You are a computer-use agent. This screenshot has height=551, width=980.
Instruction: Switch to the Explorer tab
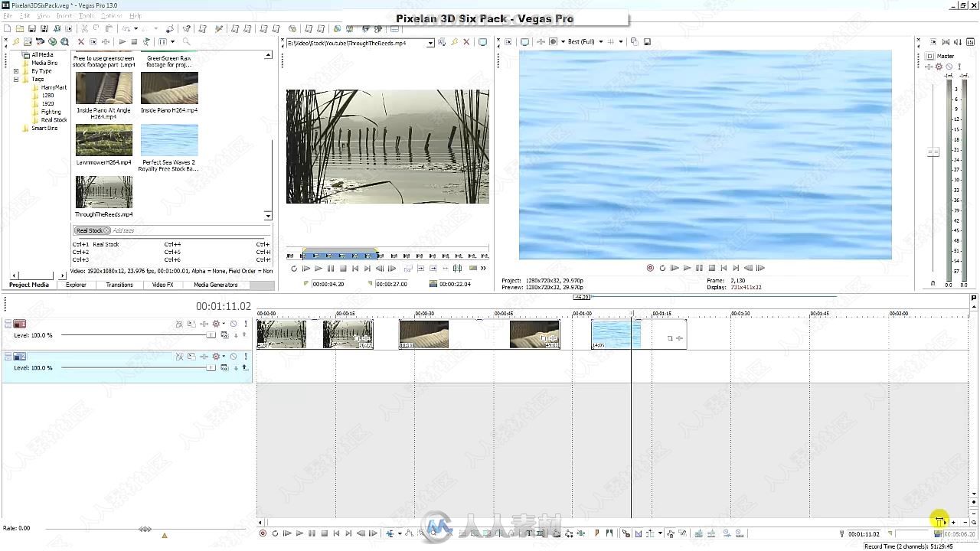click(x=76, y=285)
